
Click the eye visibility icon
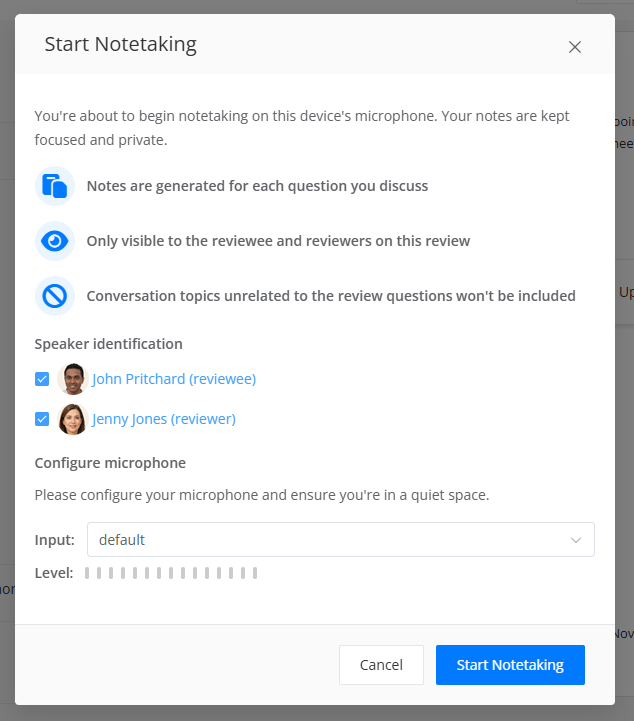point(55,241)
